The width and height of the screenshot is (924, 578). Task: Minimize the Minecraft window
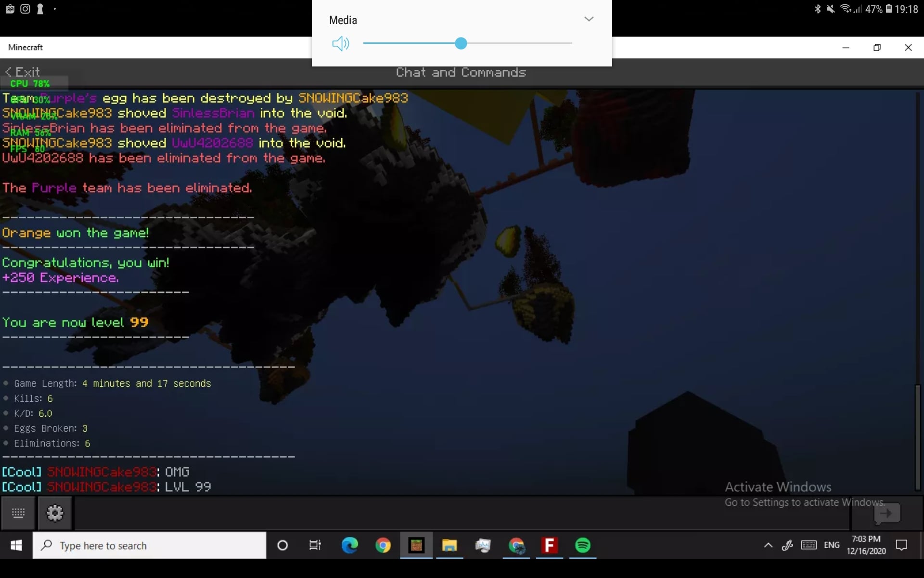(x=846, y=47)
